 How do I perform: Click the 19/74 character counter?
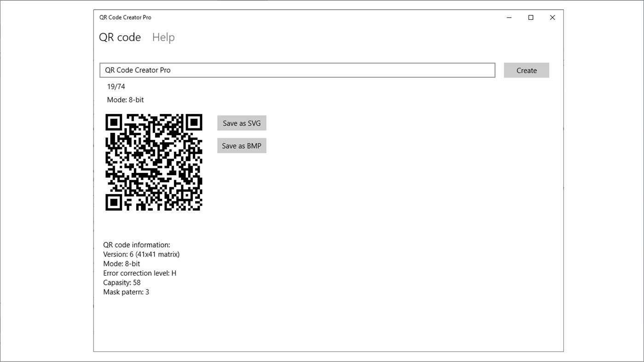116,86
